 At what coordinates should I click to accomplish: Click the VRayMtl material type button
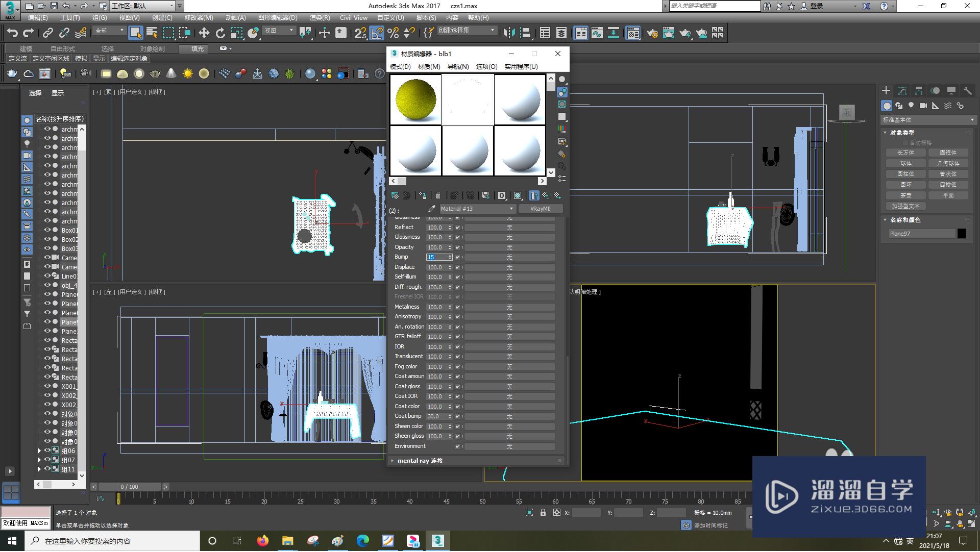[540, 209]
